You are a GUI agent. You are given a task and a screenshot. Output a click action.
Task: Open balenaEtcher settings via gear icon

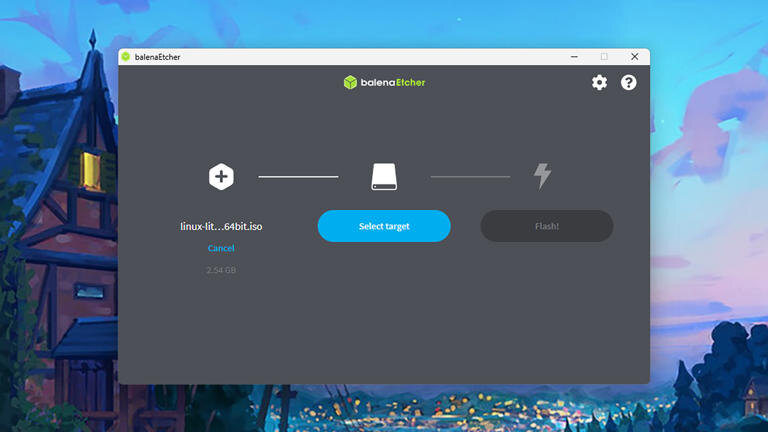[x=599, y=82]
